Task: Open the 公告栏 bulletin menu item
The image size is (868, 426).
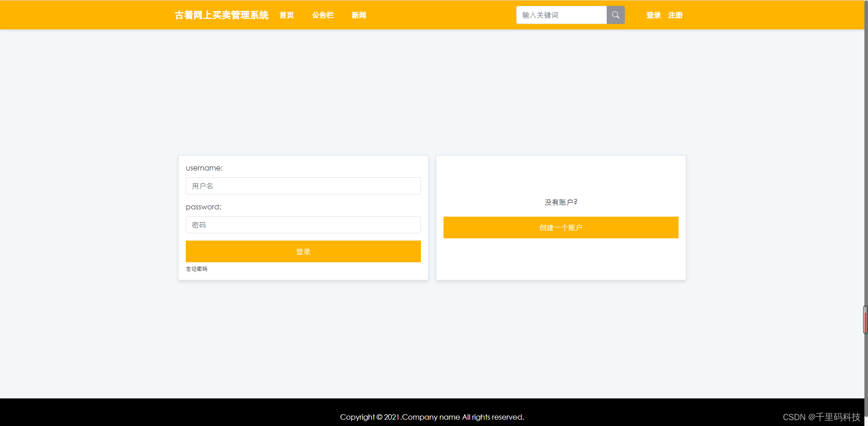Action: click(323, 15)
